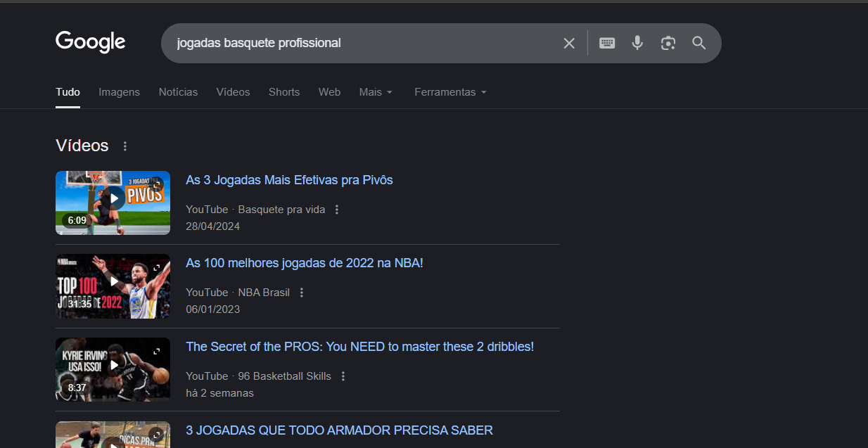Click the date '06/01/2023'
Screen dimensions: 868x448
click(x=212, y=309)
